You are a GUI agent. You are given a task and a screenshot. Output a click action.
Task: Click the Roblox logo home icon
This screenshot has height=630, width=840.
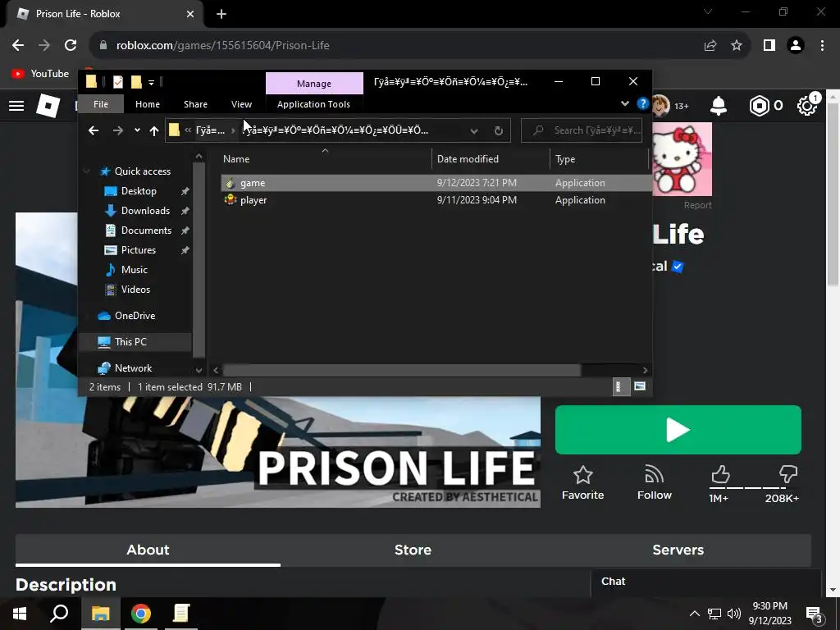tap(48, 106)
